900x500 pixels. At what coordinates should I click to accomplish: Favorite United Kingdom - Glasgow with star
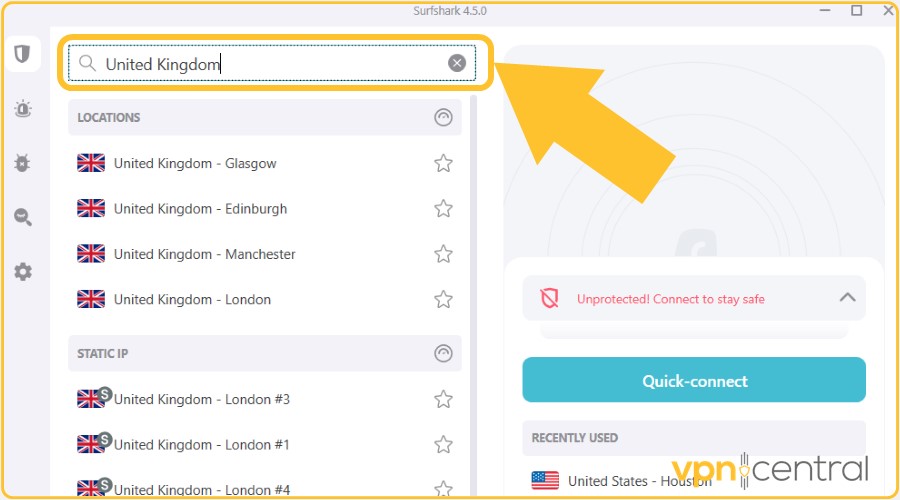(443, 164)
